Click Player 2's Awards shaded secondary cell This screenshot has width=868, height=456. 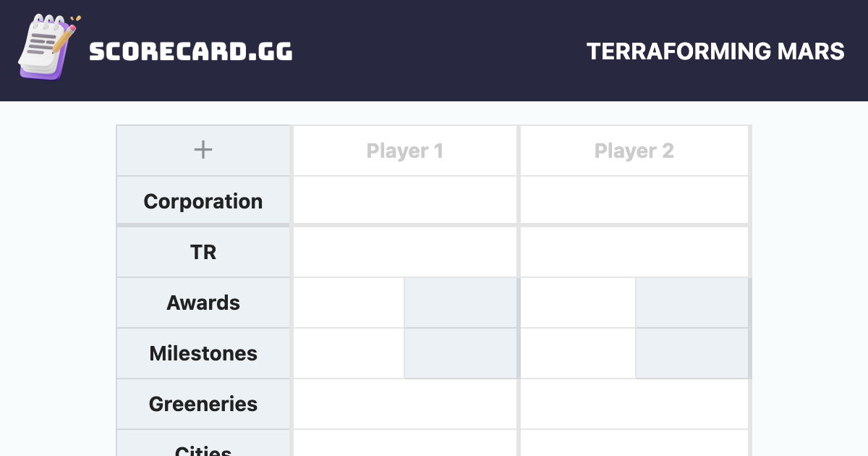pyautogui.click(x=692, y=303)
